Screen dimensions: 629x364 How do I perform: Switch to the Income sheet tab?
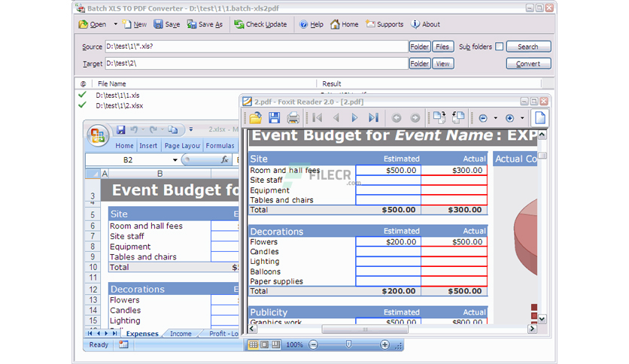181,333
